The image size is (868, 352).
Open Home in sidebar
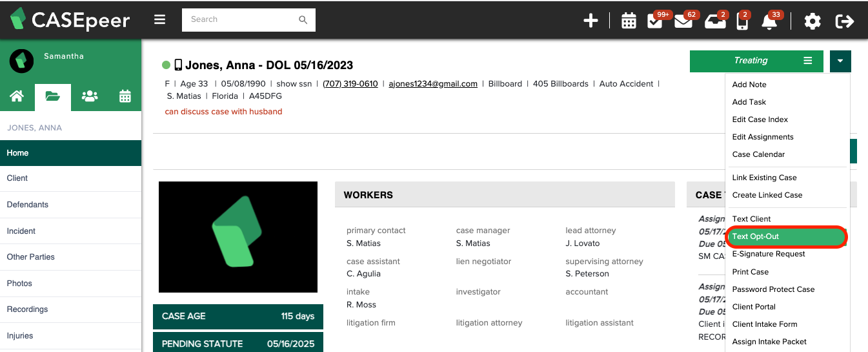pyautogui.click(x=70, y=153)
